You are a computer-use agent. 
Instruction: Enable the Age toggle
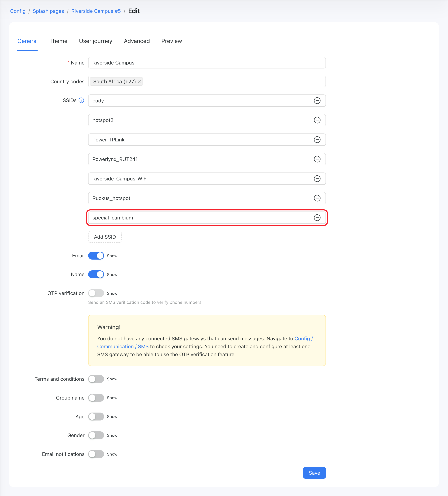96,417
